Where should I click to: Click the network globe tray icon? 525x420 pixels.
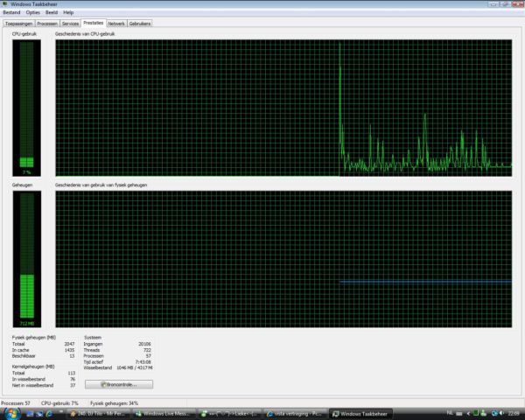pyautogui.click(x=494, y=413)
